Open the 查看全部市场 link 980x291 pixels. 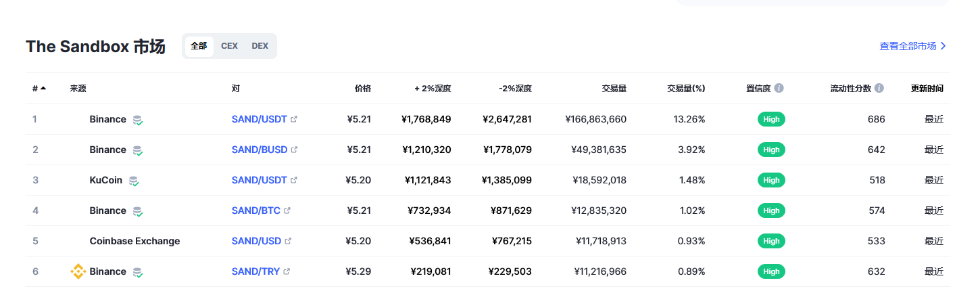coord(912,46)
